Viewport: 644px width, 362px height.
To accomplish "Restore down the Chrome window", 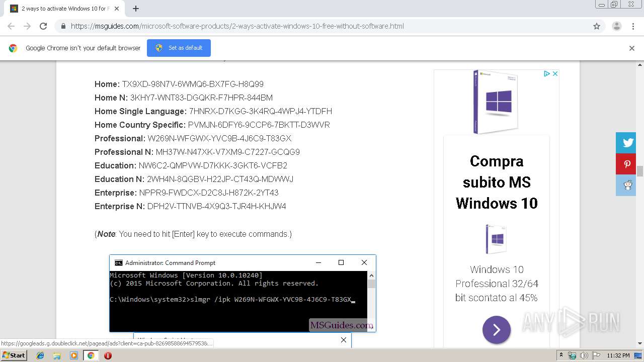I will click(x=614, y=5).
